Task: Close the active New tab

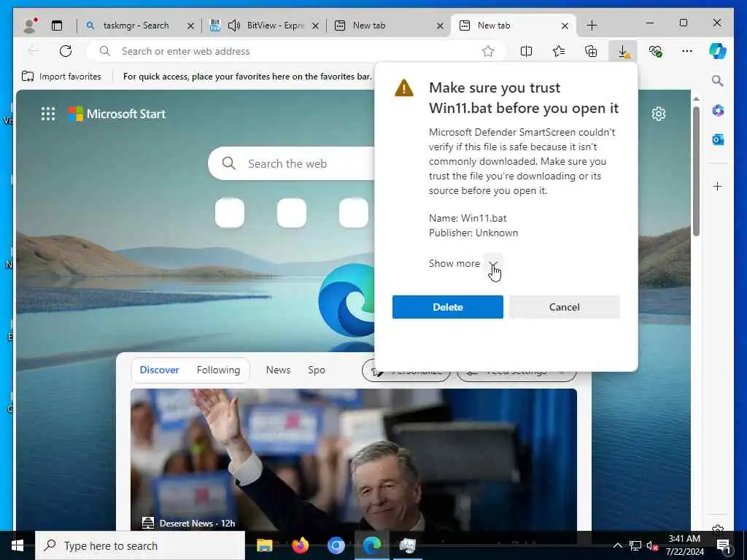Action: 565,26
